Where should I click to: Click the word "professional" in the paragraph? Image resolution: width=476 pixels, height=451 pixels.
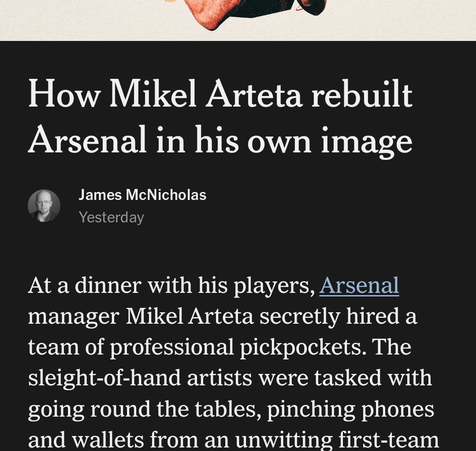(172, 347)
